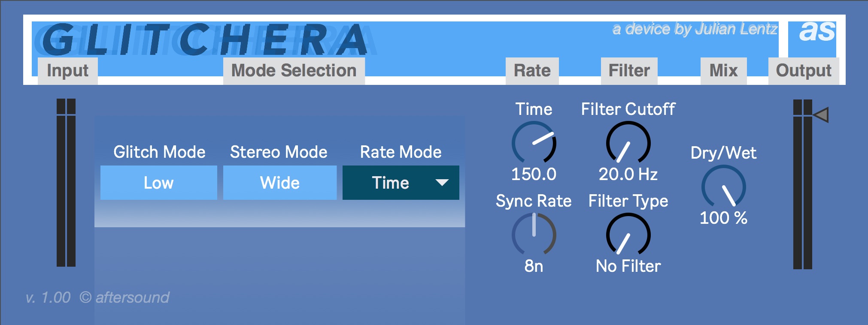The image size is (868, 325).
Task: Click the Filter section label
Action: (629, 70)
